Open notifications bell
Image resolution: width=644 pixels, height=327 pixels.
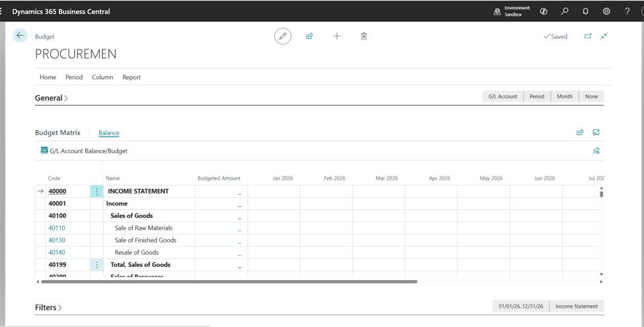585,11
